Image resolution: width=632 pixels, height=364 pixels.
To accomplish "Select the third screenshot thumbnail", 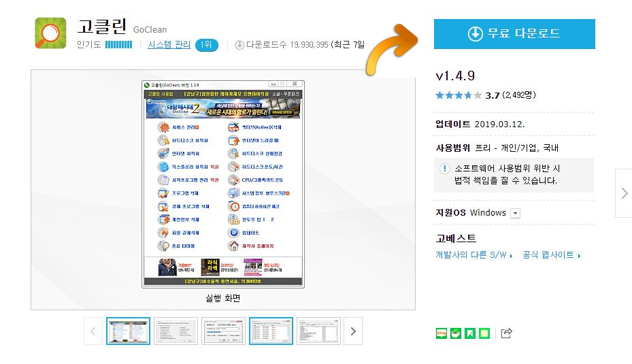I will pos(223,331).
